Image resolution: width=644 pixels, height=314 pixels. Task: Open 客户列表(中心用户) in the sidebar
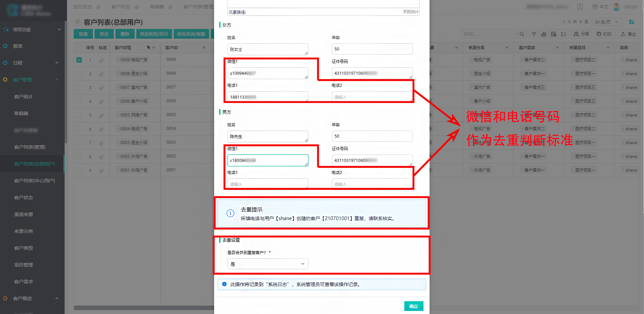coord(34,181)
